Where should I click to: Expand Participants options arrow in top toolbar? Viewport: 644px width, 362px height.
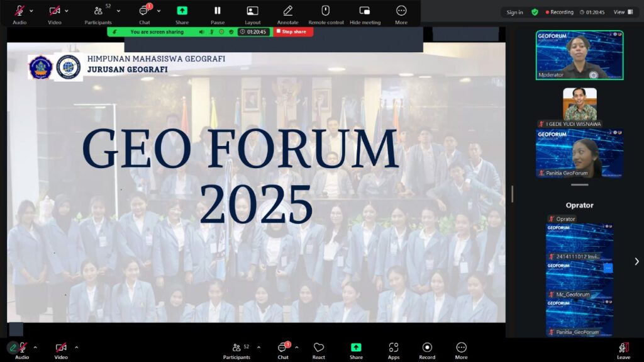pos(118,11)
